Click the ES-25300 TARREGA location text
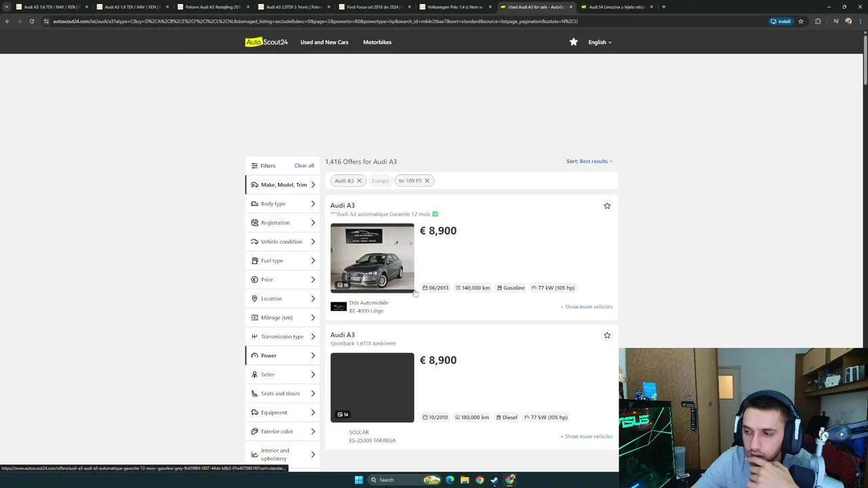This screenshot has width=868, height=488. tap(372, 441)
